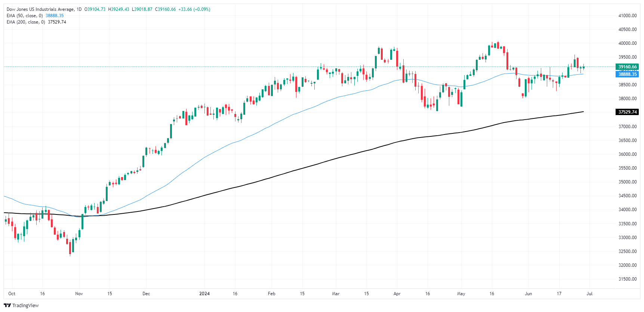644x312 pixels.
Task: Select the EMA 200 indicator legend
Action: [x=26, y=22]
